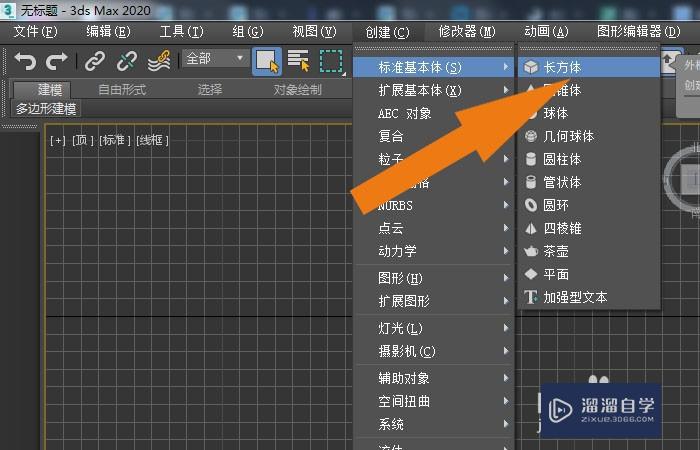The height and width of the screenshot is (450, 700).
Task: Switch to the 对象绘制 ribbon tab
Action: pos(297,90)
